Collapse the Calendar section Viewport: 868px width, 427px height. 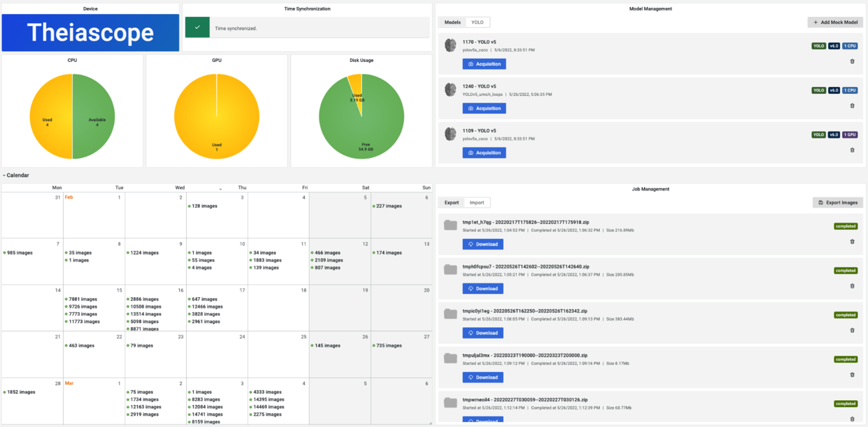point(16,175)
